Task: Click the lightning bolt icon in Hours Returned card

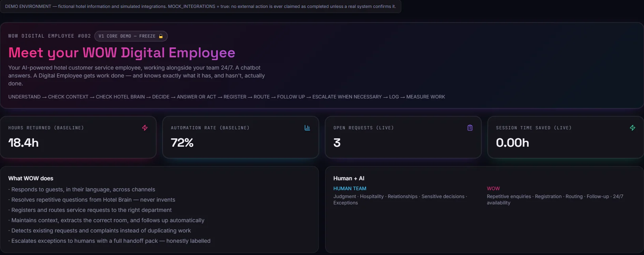Action: [x=145, y=128]
